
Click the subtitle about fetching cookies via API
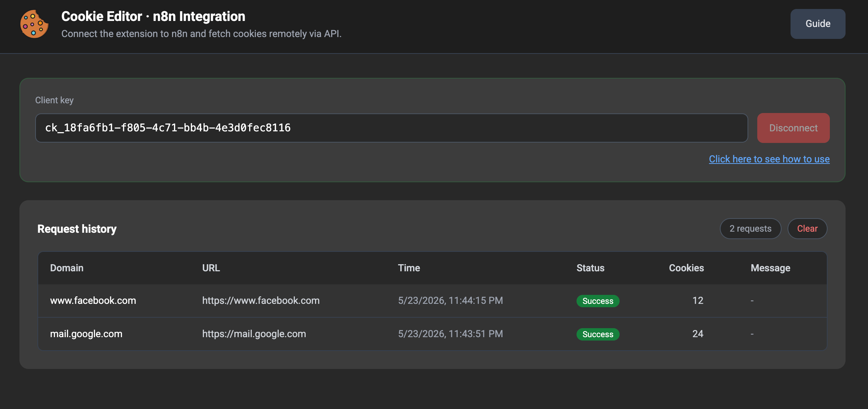(201, 34)
